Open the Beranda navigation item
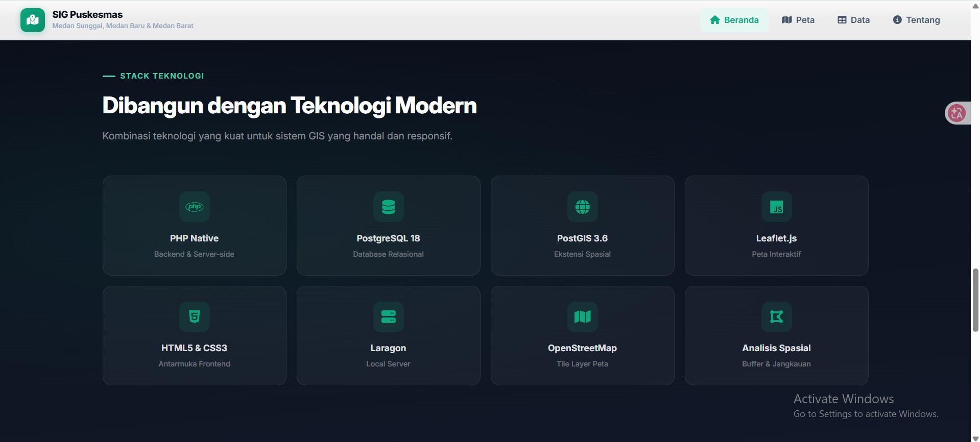The height and width of the screenshot is (442, 980). coord(734,20)
